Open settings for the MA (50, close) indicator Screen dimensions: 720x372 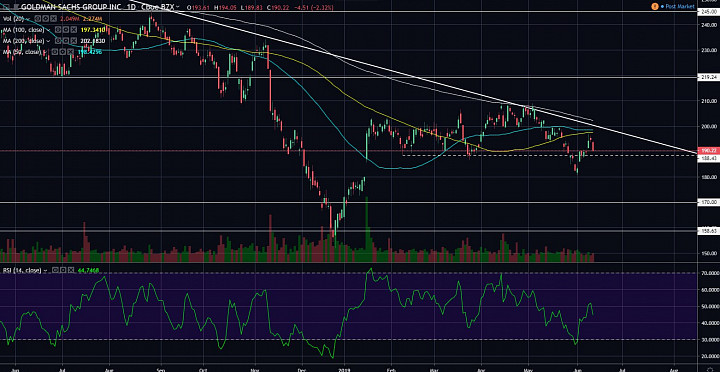point(62,52)
